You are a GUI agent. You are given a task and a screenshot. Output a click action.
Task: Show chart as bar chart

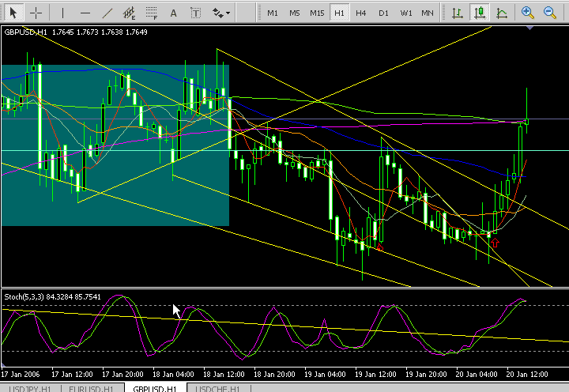pos(458,13)
